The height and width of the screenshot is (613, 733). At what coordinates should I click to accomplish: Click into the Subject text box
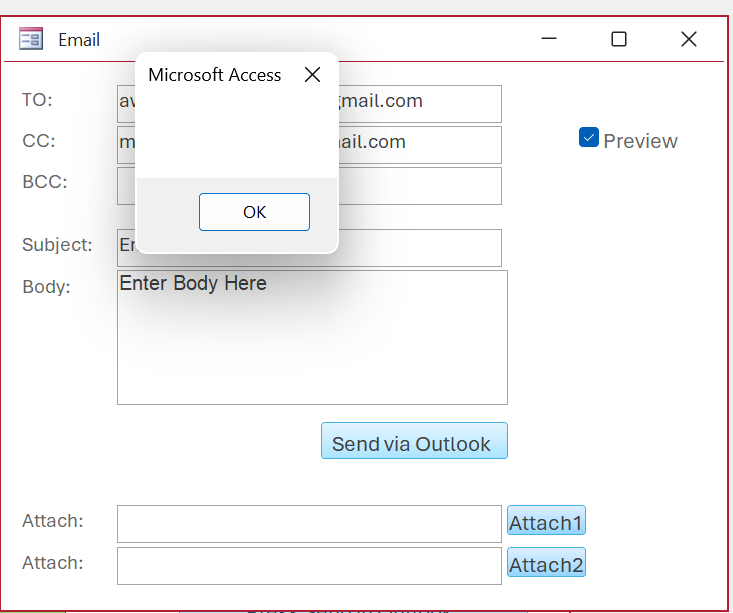[x=420, y=247]
